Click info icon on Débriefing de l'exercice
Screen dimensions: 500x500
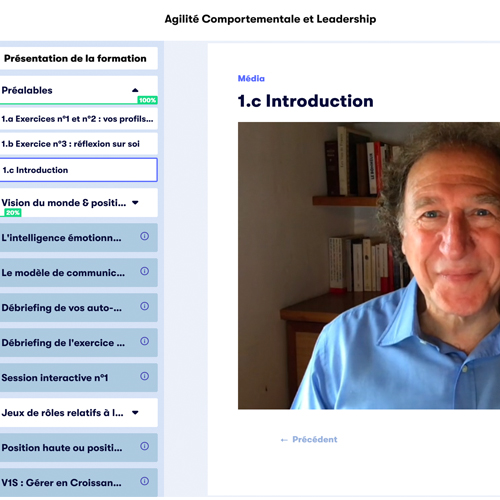point(144,341)
